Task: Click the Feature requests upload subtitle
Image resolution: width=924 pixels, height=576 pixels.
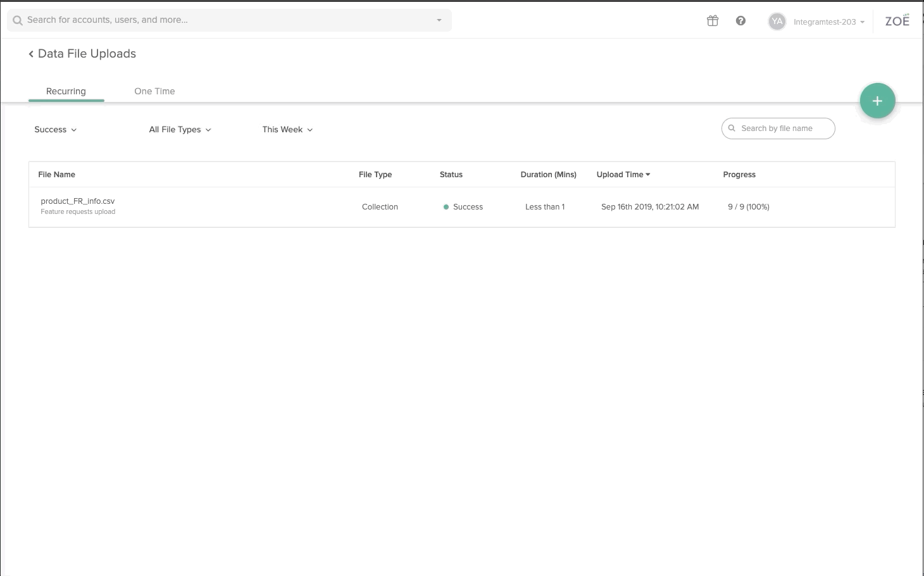Action: [78, 212]
